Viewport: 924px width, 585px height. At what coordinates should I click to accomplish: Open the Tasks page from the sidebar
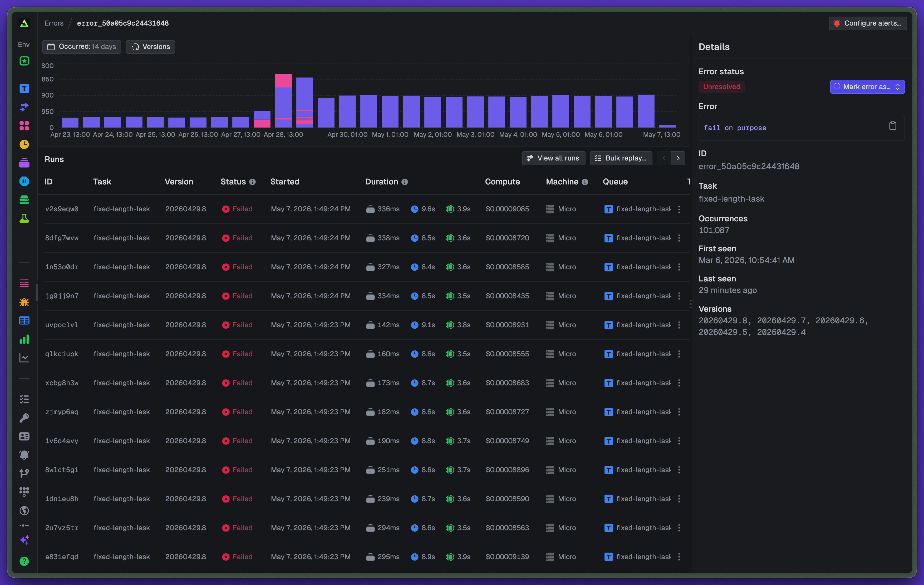(24, 89)
